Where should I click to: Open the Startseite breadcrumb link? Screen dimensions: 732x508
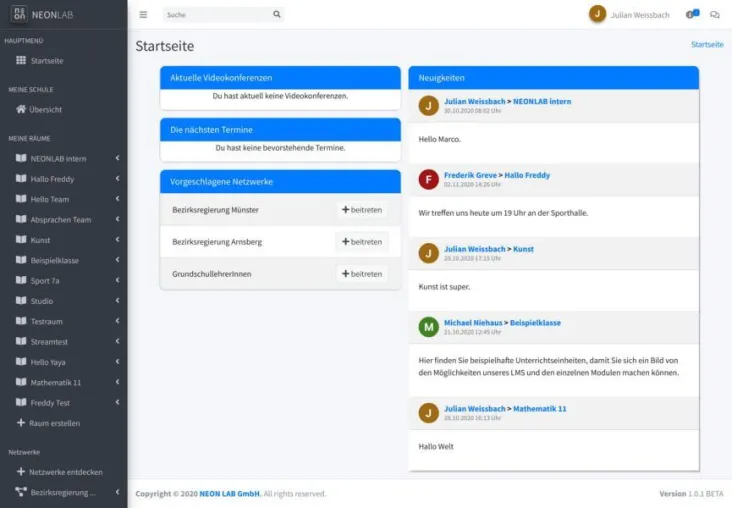click(707, 44)
